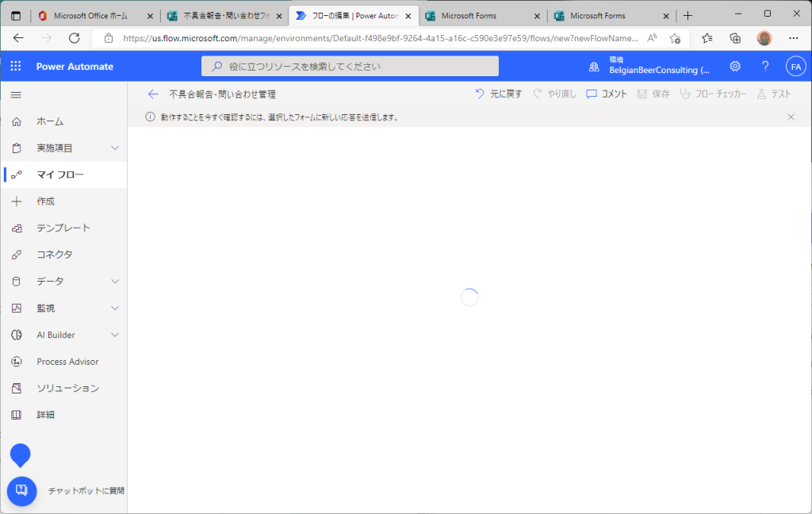Open ソリューション in the sidebar
This screenshot has width=812, height=514.
click(x=63, y=388)
